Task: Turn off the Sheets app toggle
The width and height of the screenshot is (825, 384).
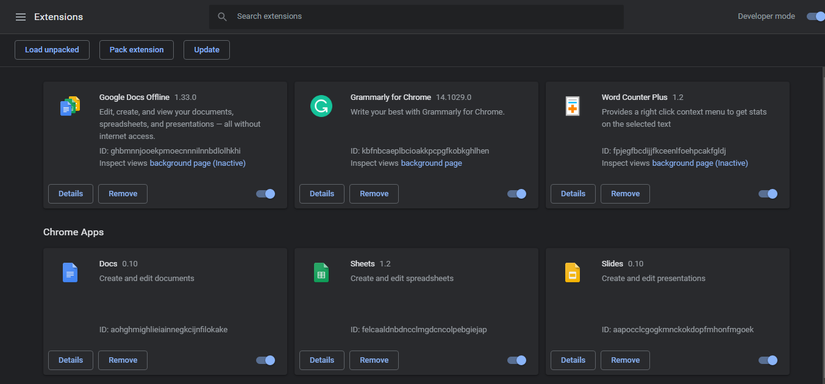Action: click(x=517, y=360)
